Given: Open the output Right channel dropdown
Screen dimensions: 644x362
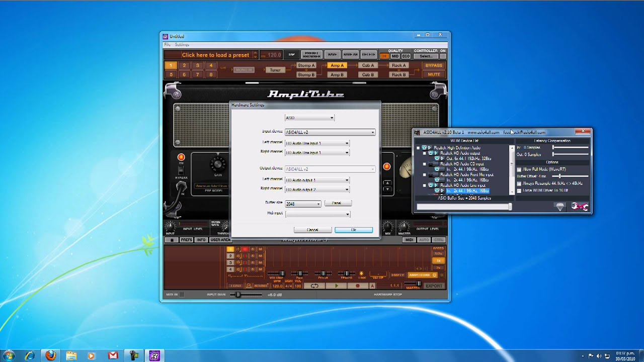Looking at the screenshot, I should [317, 190].
